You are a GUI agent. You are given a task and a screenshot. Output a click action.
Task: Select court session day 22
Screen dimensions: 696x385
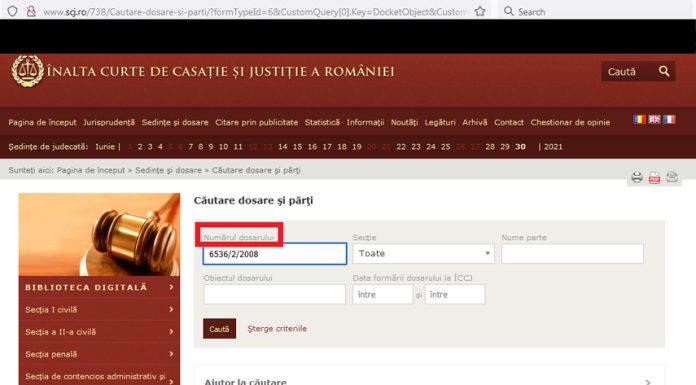401,147
